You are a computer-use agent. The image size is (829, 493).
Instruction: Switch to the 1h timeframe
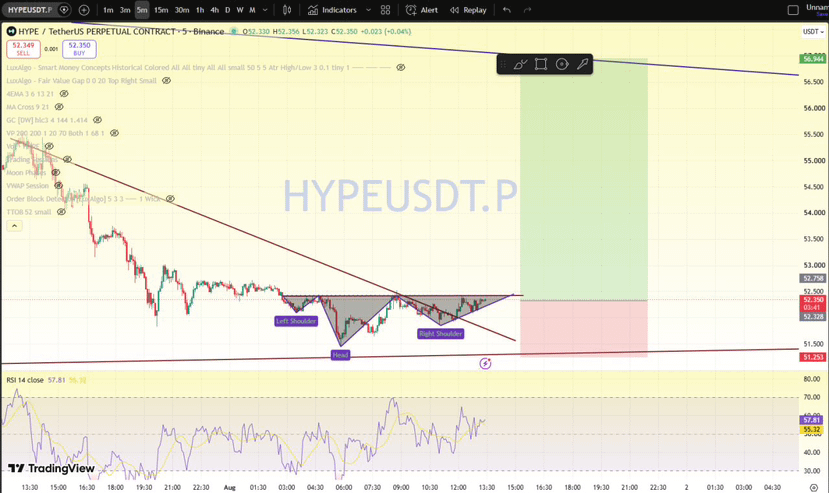point(200,10)
